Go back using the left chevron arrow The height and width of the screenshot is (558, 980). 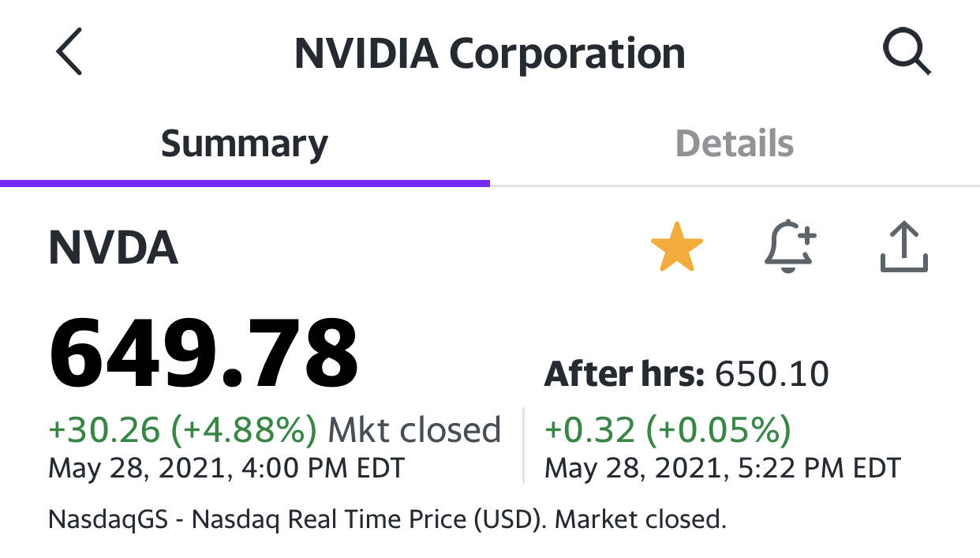69,54
